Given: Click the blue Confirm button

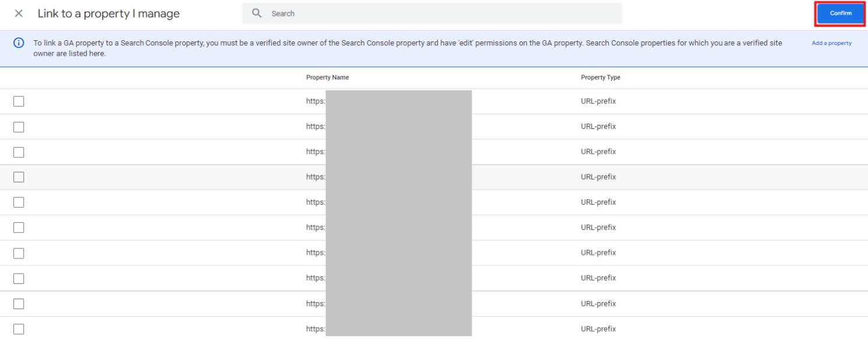Looking at the screenshot, I should (x=840, y=13).
